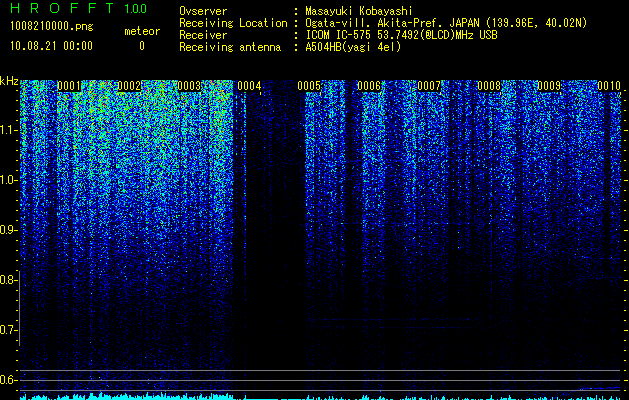This screenshot has height=400, width=629.
Task: Click time marker 0006
Action: coord(369,86)
